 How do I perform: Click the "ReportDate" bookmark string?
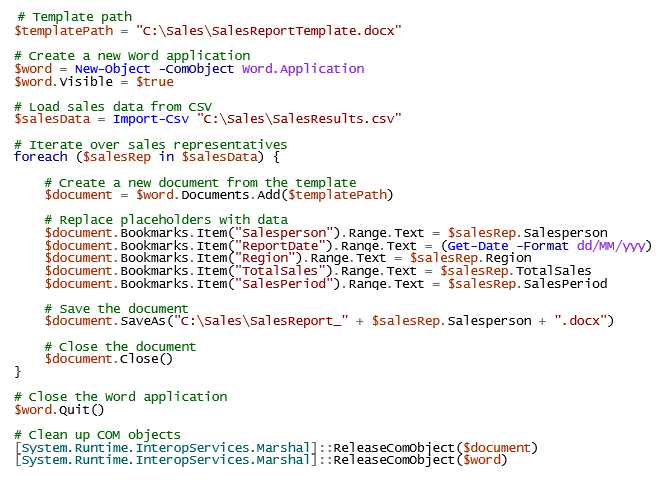click(x=280, y=246)
